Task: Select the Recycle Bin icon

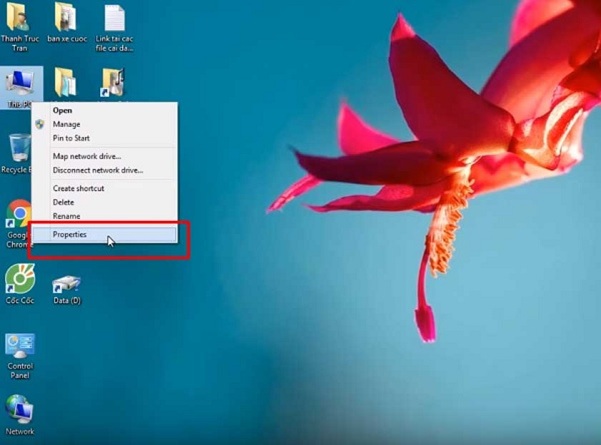Action: pyautogui.click(x=17, y=153)
